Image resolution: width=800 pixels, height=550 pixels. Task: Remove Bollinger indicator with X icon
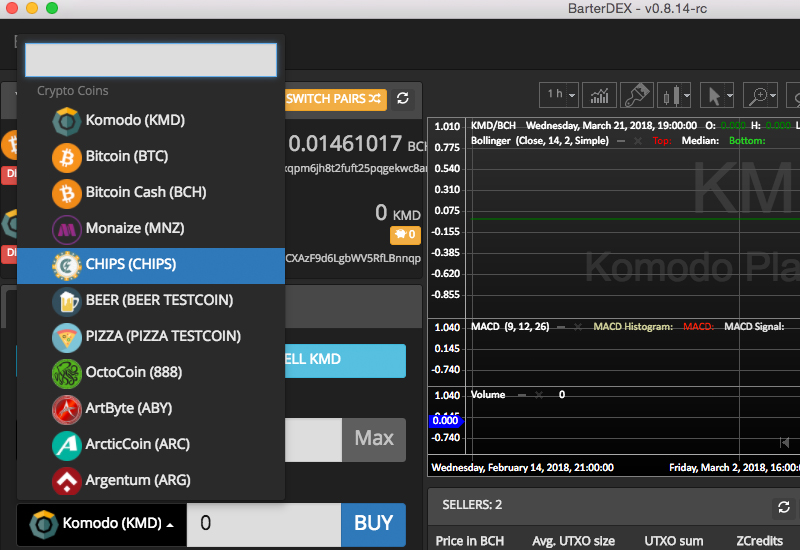click(637, 141)
